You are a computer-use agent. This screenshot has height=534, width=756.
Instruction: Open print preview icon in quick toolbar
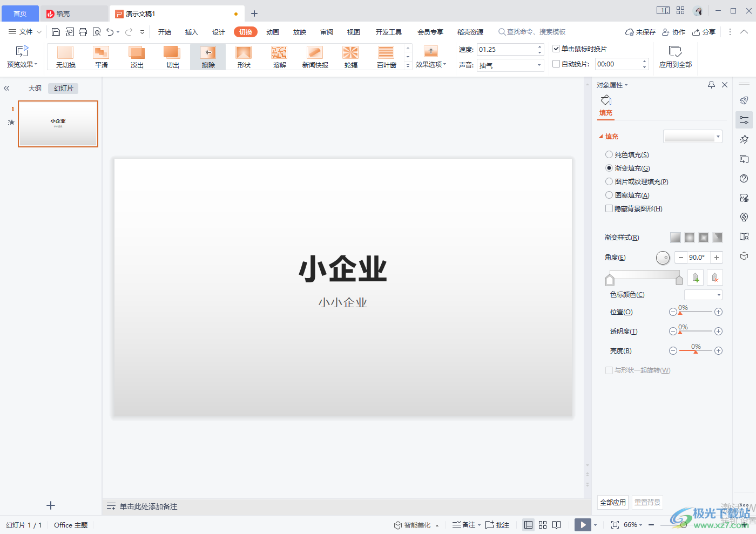pyautogui.click(x=97, y=32)
